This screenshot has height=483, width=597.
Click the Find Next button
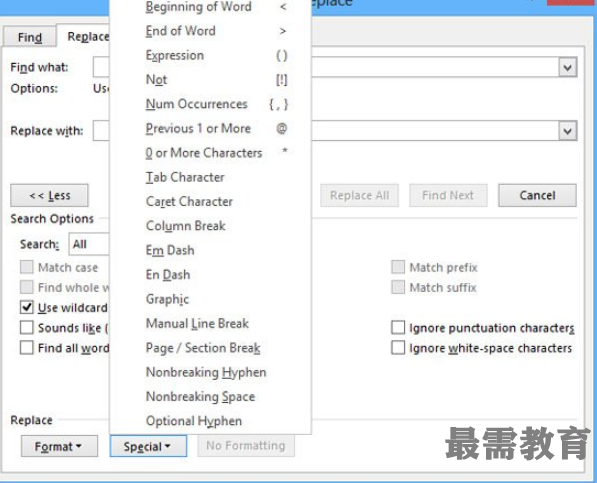[448, 195]
